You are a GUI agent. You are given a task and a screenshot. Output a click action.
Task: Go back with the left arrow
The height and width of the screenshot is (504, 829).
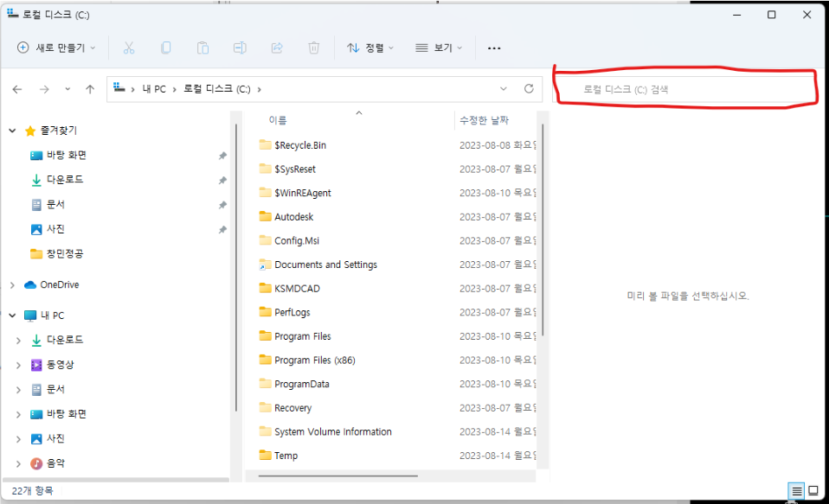17,89
